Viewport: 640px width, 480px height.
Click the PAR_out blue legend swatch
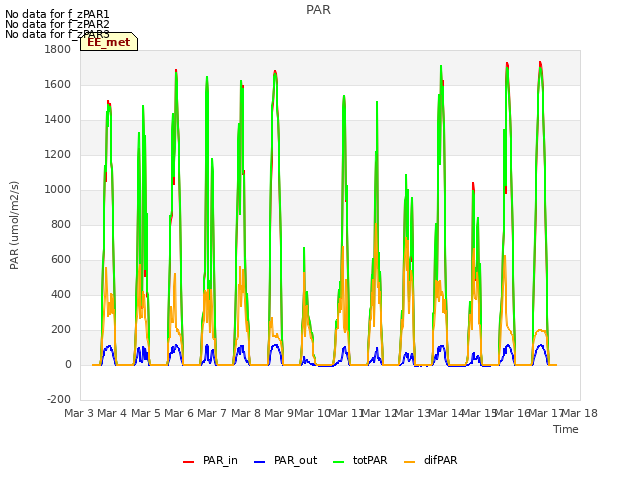259,462
